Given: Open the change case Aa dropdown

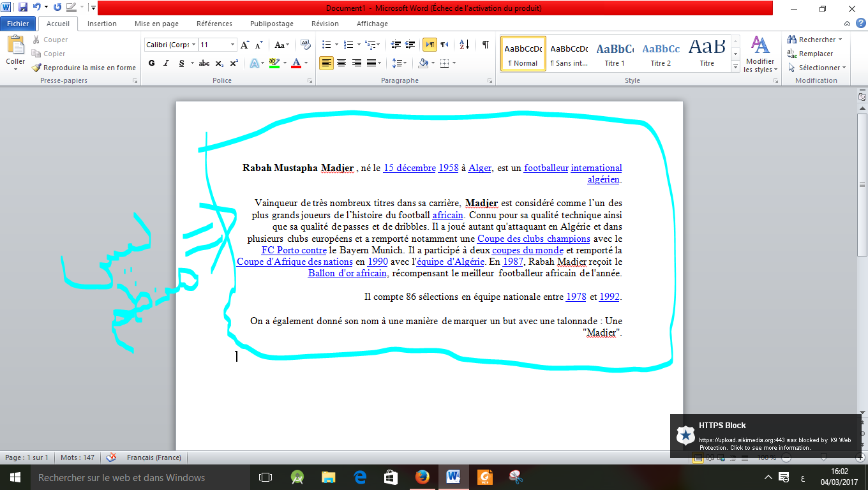Looking at the screenshot, I should (281, 45).
